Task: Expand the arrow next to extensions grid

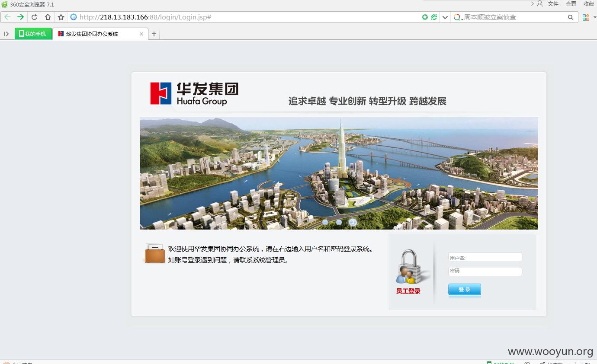Action: [x=594, y=17]
